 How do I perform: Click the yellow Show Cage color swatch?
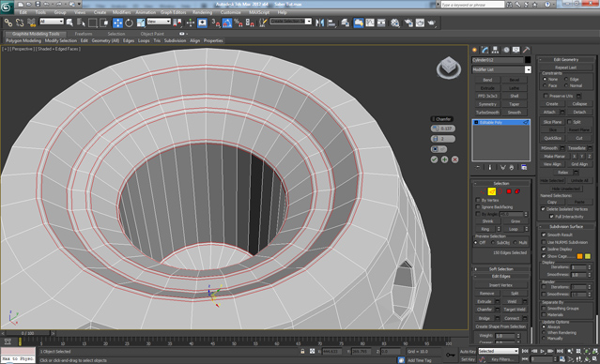coord(588,256)
